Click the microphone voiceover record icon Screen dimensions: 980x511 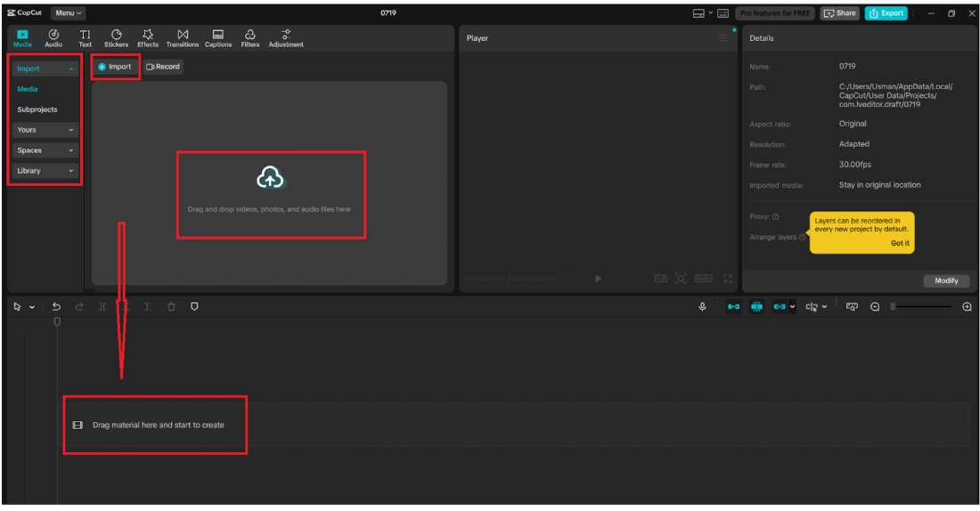pos(702,306)
